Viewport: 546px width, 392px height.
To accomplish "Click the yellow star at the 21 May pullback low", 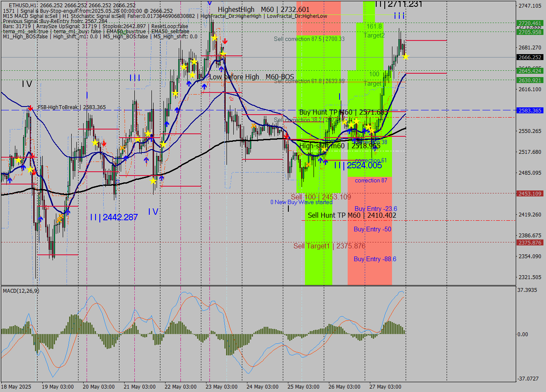I will (153, 181).
